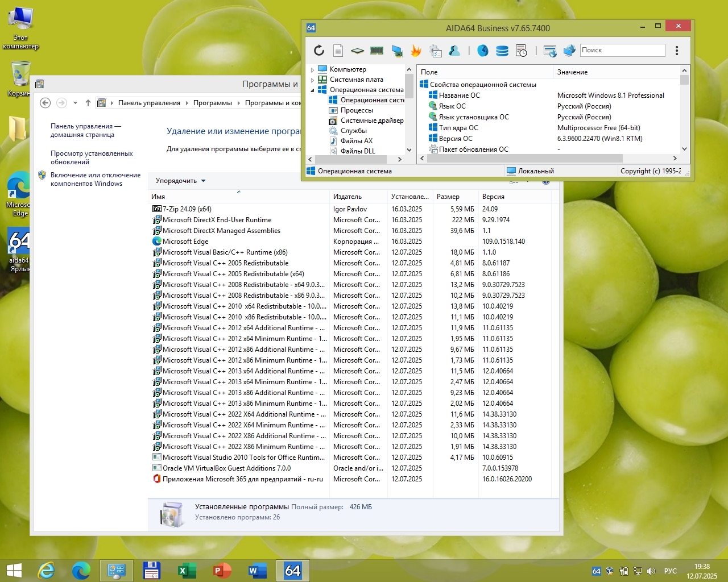Click the AIDA64 Refresh toolbar icon

(319, 51)
